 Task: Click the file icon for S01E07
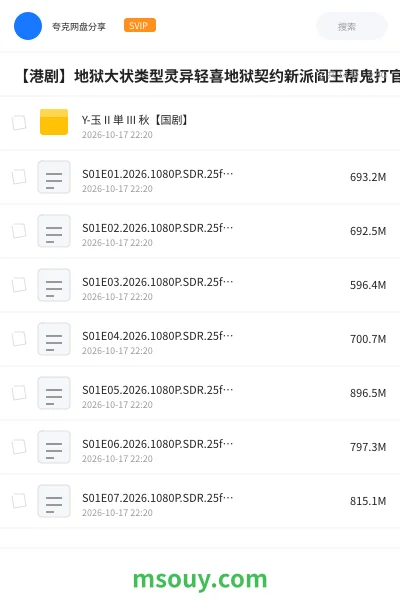pos(54,501)
